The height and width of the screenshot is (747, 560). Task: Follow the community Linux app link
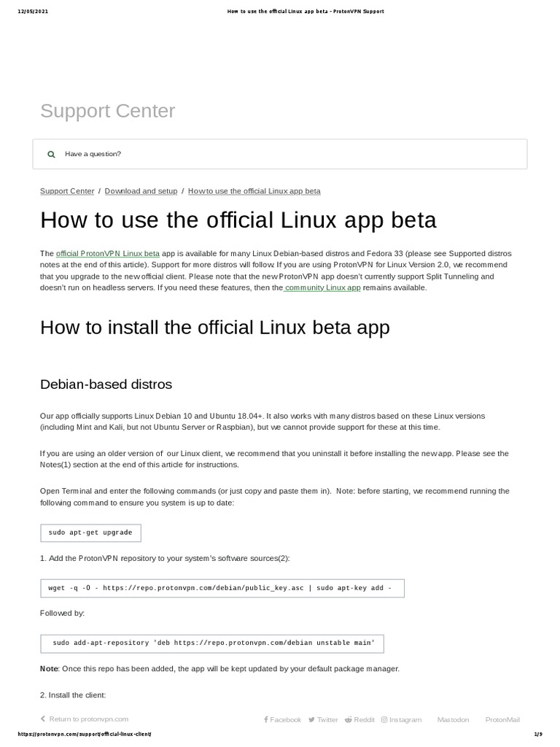tap(323, 287)
